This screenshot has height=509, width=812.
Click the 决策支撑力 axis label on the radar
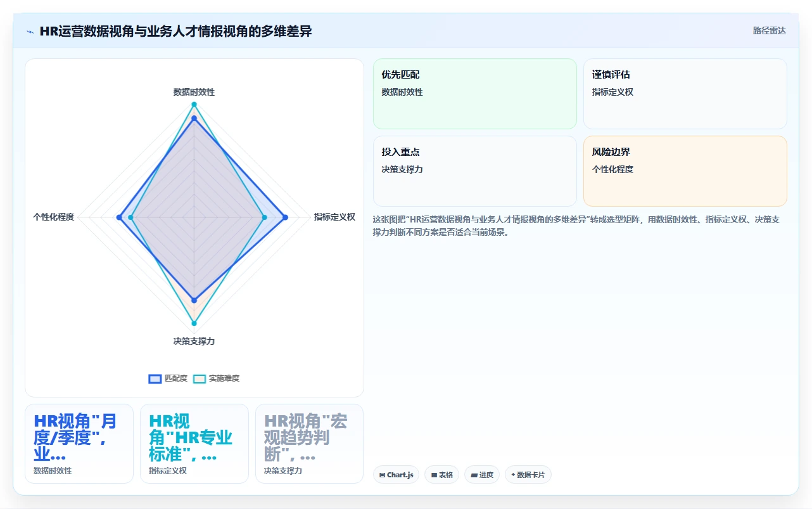point(194,341)
